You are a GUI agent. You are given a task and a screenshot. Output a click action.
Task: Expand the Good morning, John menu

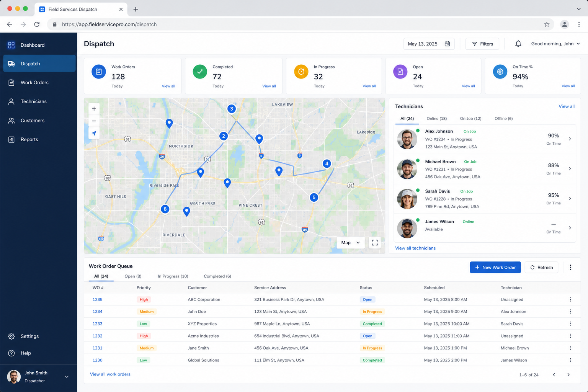coord(555,44)
